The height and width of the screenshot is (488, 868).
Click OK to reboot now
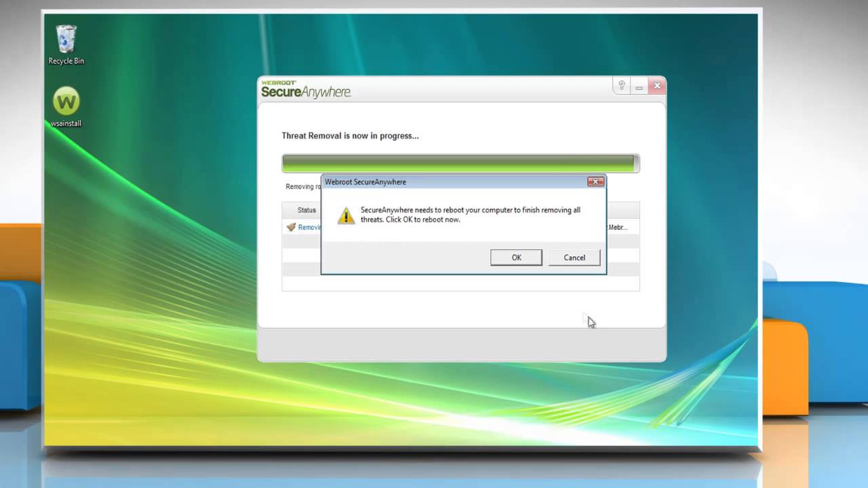coord(516,258)
